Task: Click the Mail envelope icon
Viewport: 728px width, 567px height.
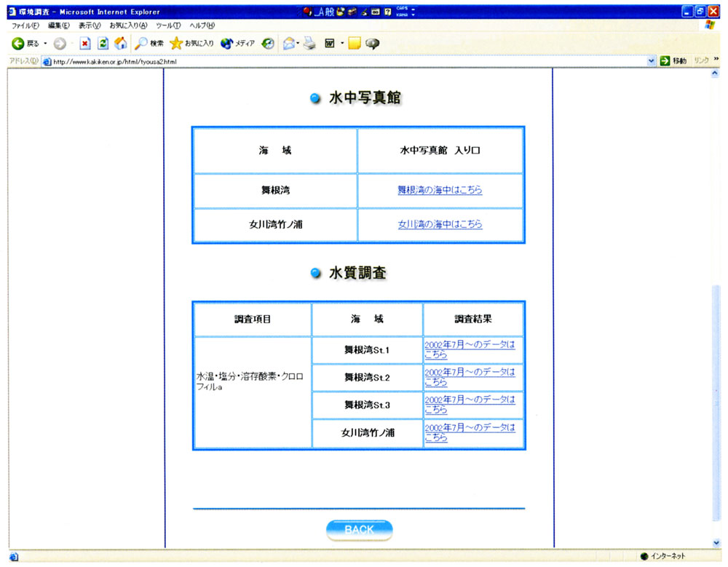Action: pos(288,44)
